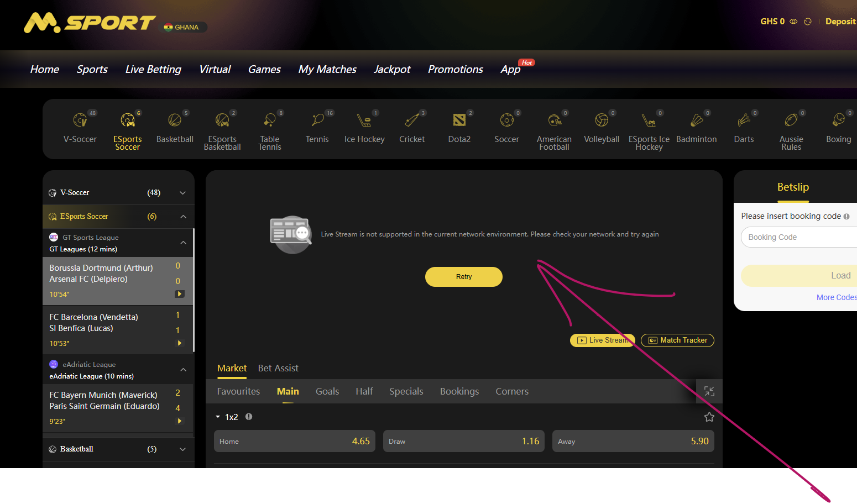Click the MSport logo
The height and width of the screenshot is (504, 857).
[x=90, y=23]
